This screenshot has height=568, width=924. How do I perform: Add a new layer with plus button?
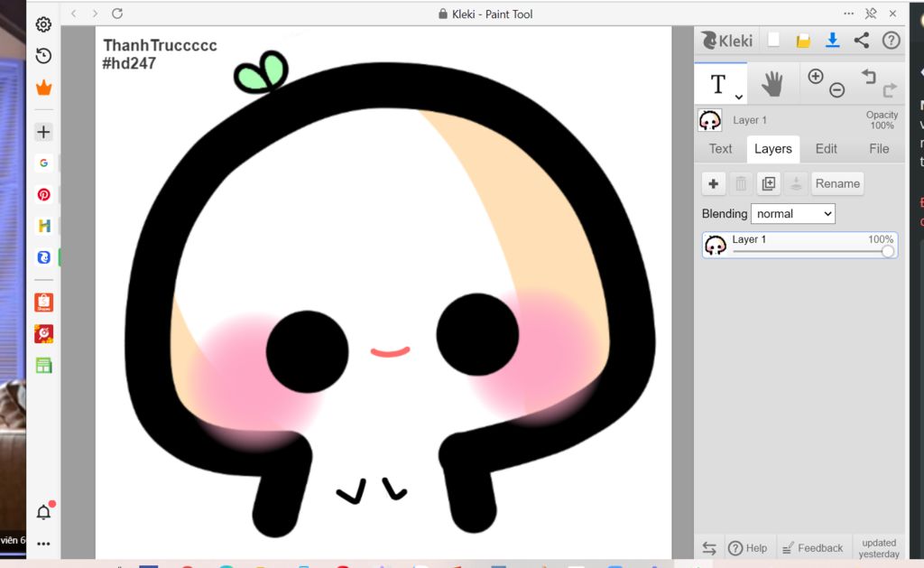pos(714,184)
